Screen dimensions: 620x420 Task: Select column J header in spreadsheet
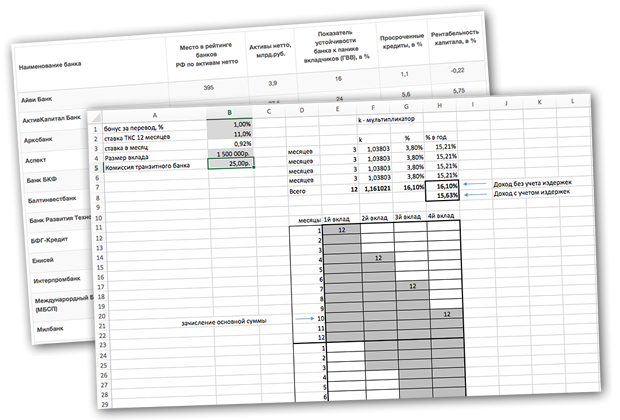pos(506,103)
